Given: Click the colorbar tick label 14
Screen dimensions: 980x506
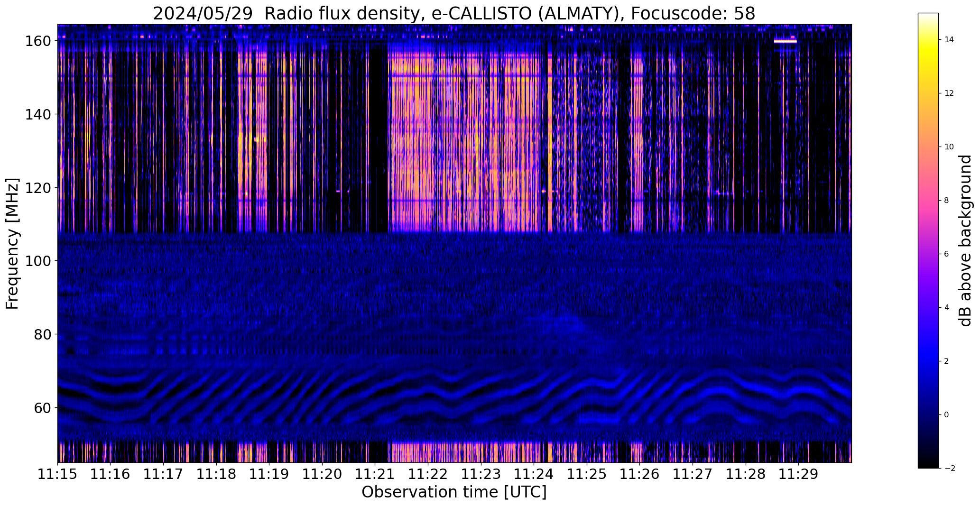Looking at the screenshot, I should point(949,40).
